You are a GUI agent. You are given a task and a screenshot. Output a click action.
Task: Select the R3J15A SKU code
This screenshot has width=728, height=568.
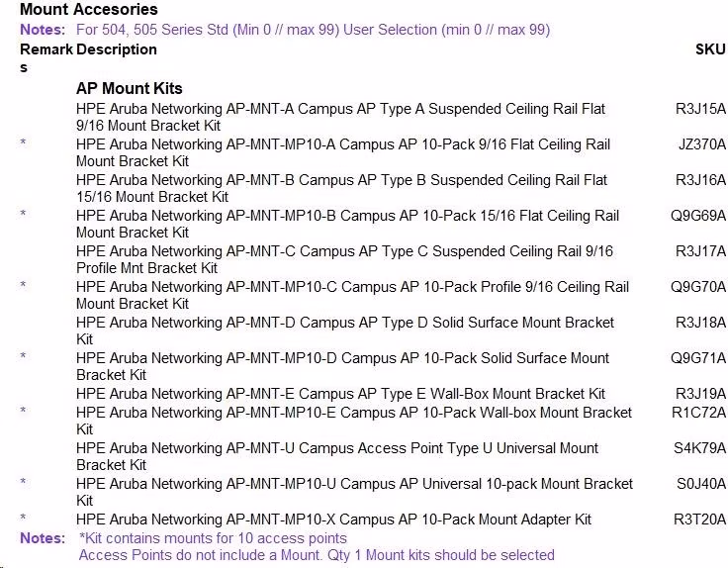700,109
